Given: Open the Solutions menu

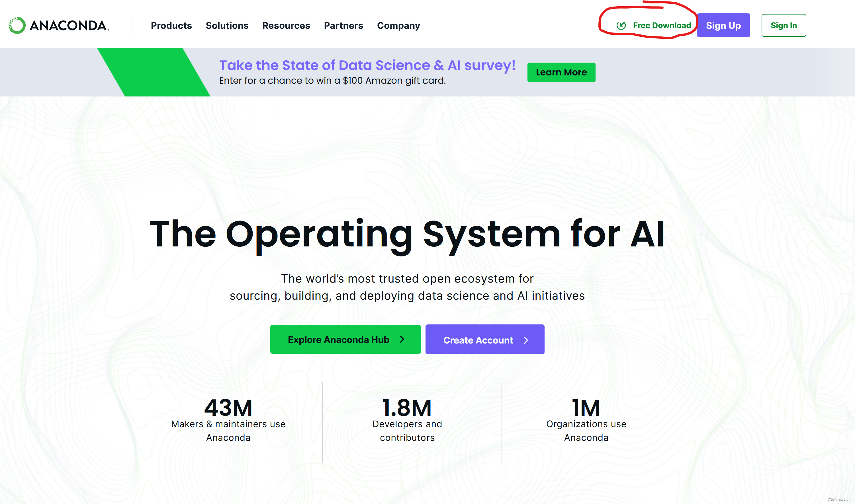Looking at the screenshot, I should point(227,26).
